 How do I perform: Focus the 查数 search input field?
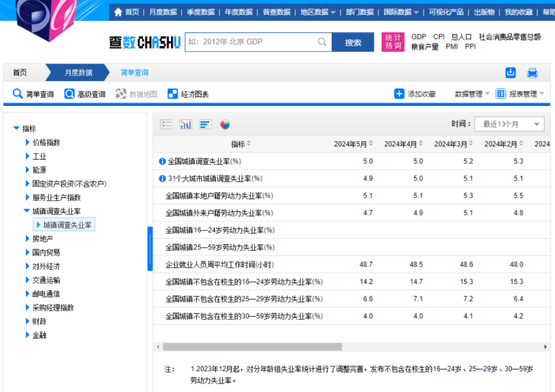[x=252, y=42]
